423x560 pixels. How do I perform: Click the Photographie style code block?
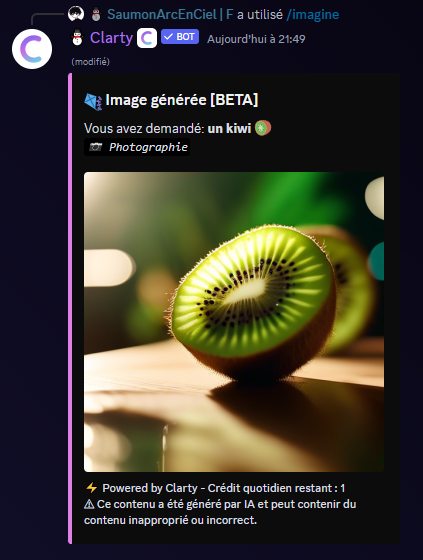pyautogui.click(x=137, y=147)
